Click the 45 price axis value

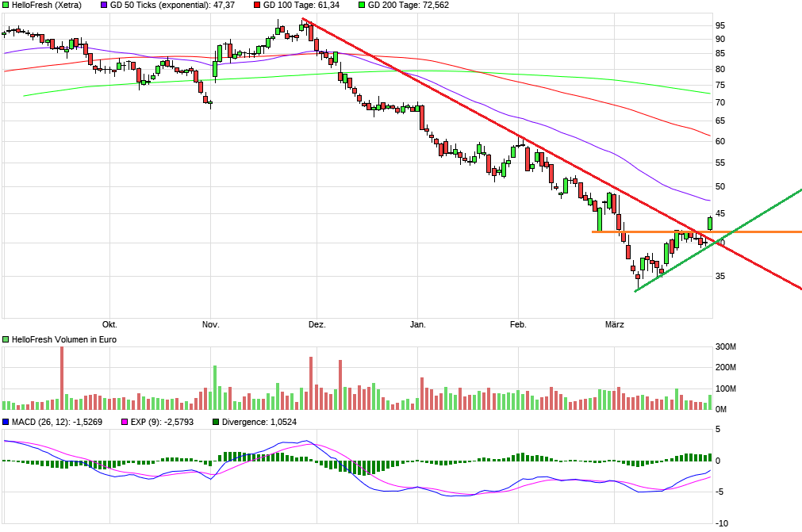[720, 213]
